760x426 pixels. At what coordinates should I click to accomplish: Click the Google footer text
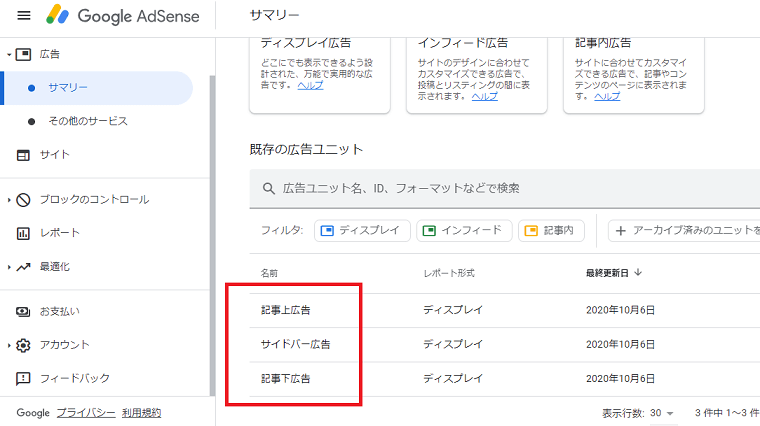pos(33,413)
